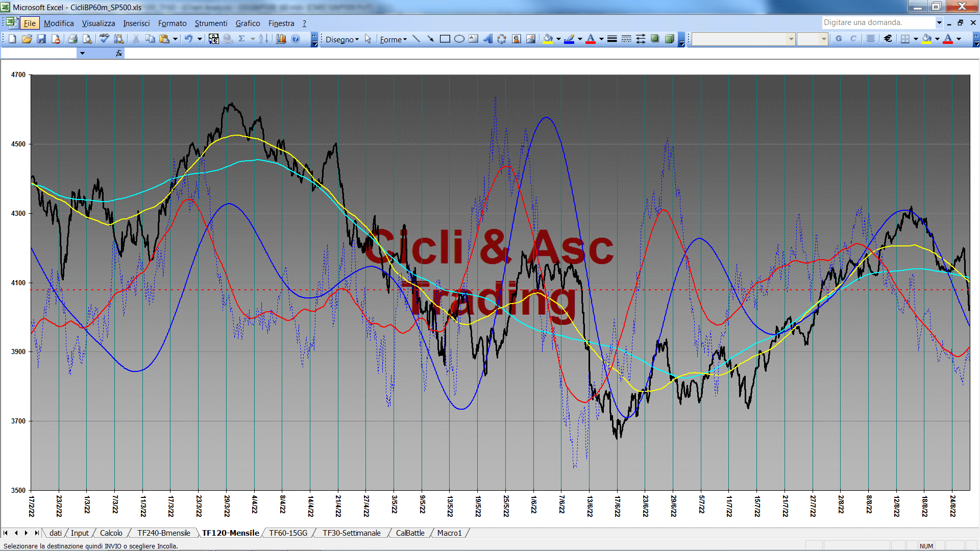Expand the Paste options arrow
Image resolution: width=980 pixels, height=551 pixels.
[x=175, y=39]
